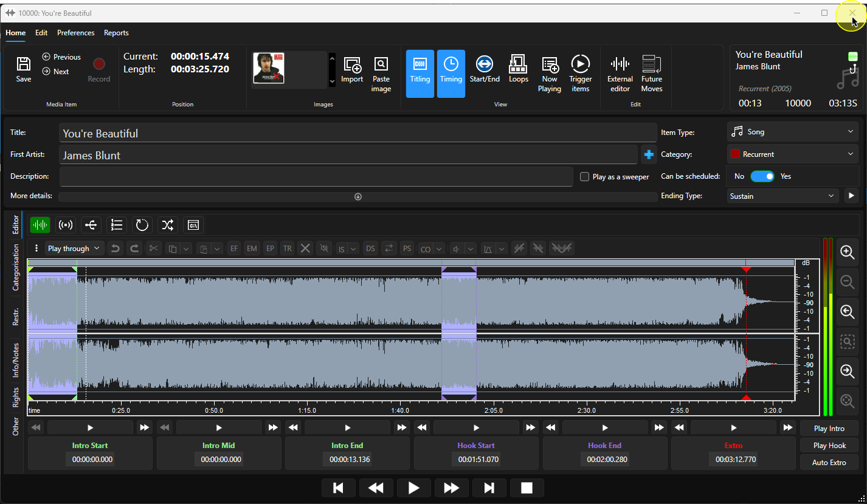The image size is (867, 504).
Task: Click the red Extro marker on the waveform
Action: click(746, 268)
